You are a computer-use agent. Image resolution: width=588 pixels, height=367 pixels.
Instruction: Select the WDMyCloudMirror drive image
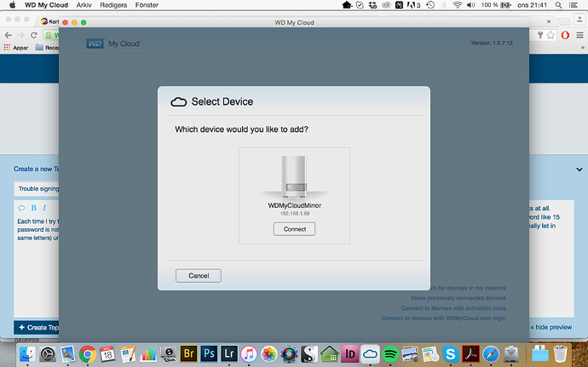294,177
